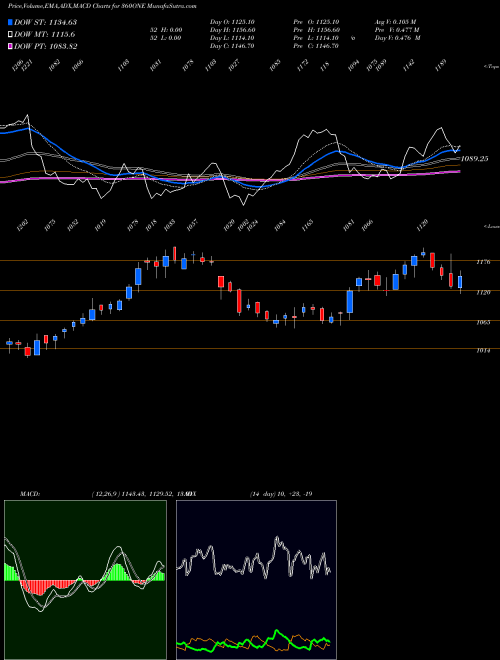The width and height of the screenshot is (500, 660).
Task: Click the 'Day V: 0.476 M' value
Action: (398, 38)
